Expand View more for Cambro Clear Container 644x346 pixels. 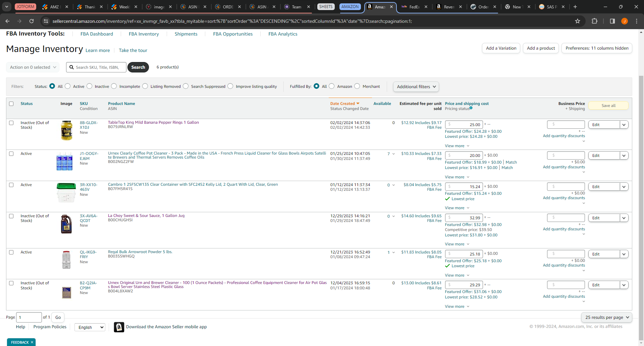457,208
